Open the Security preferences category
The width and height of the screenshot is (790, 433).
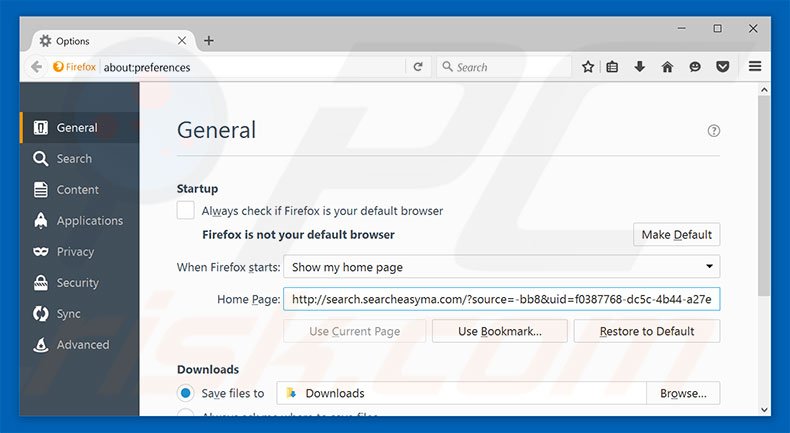79,283
